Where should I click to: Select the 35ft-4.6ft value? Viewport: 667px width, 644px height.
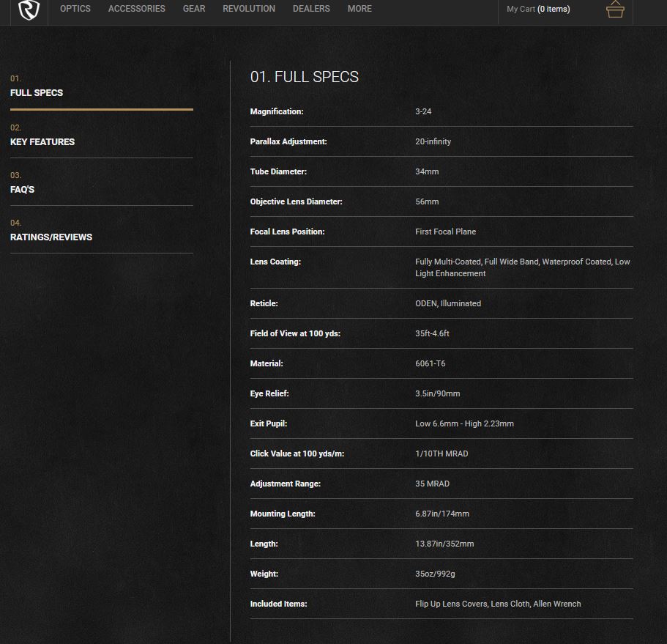[432, 333]
